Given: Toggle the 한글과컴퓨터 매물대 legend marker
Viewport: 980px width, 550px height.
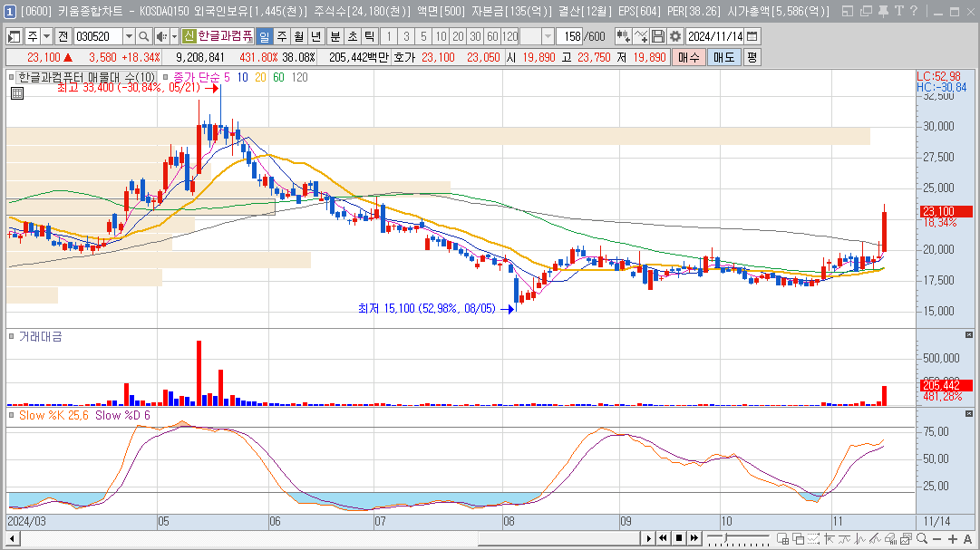Looking at the screenshot, I should pyautogui.click(x=11, y=78).
